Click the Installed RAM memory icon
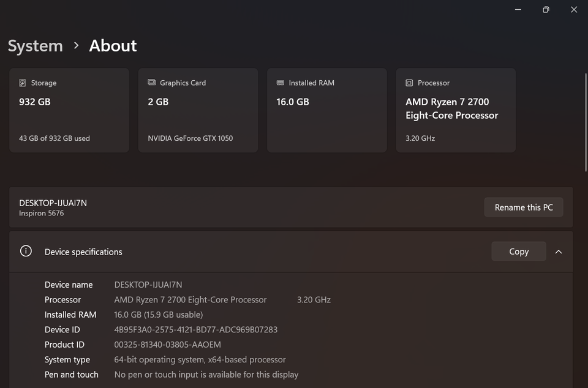This screenshot has height=388, width=588. (281, 83)
